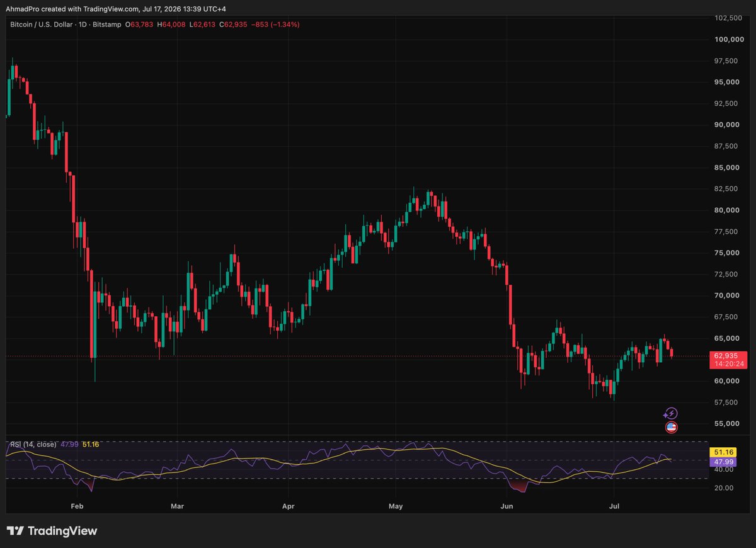Click the purple RSI value 47.99 in legend
Screen dimensions: 756x548
tap(69, 445)
